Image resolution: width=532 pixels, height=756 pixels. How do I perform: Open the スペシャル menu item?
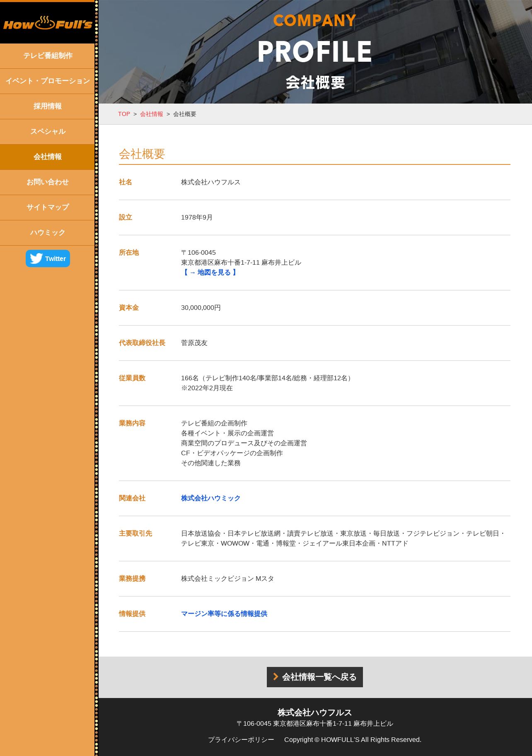pos(48,132)
